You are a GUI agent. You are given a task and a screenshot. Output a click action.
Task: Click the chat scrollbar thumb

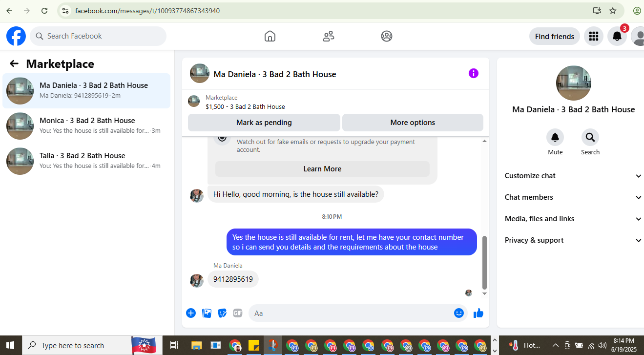(484, 262)
